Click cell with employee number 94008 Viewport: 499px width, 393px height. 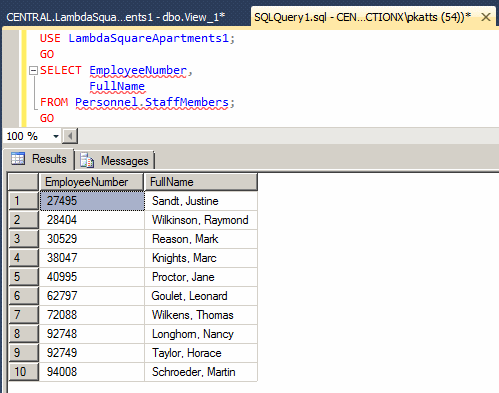(x=92, y=372)
